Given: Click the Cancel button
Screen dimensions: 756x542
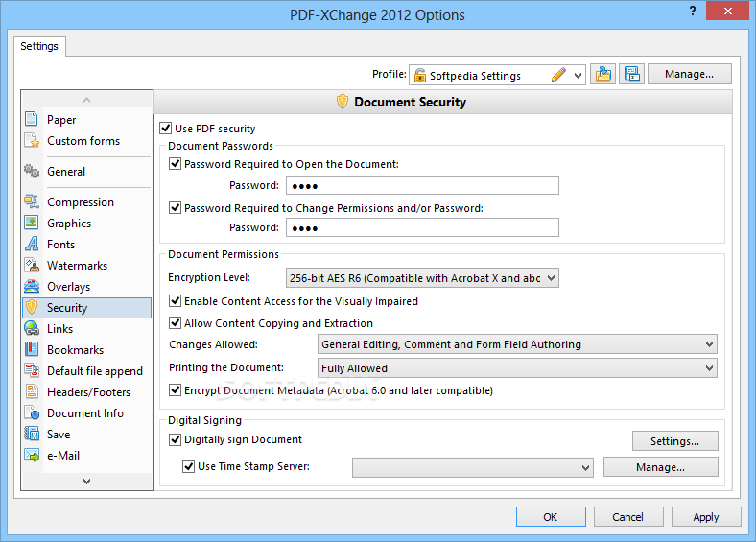Looking at the screenshot, I should tap(628, 517).
